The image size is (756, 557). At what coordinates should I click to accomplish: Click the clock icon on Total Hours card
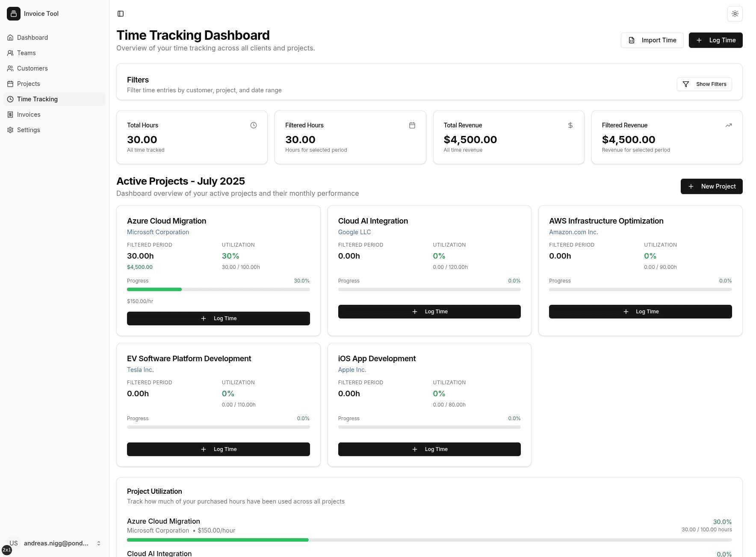point(253,125)
